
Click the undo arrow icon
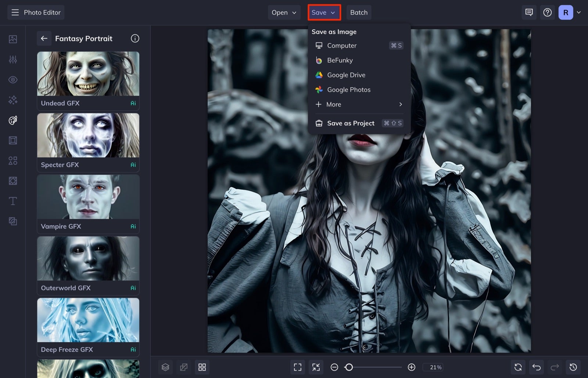(536, 367)
